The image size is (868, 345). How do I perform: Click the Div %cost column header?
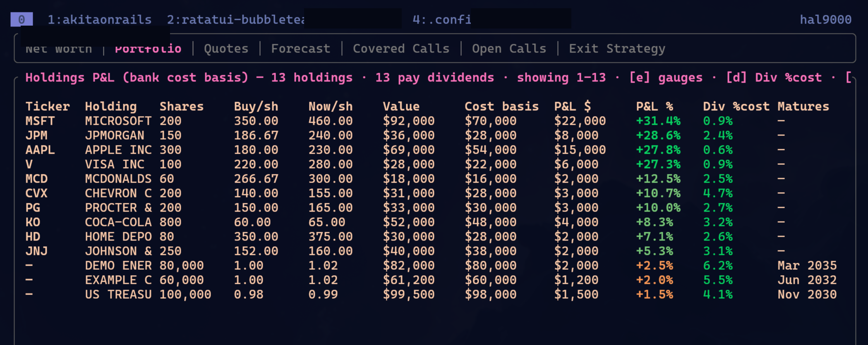pos(736,107)
